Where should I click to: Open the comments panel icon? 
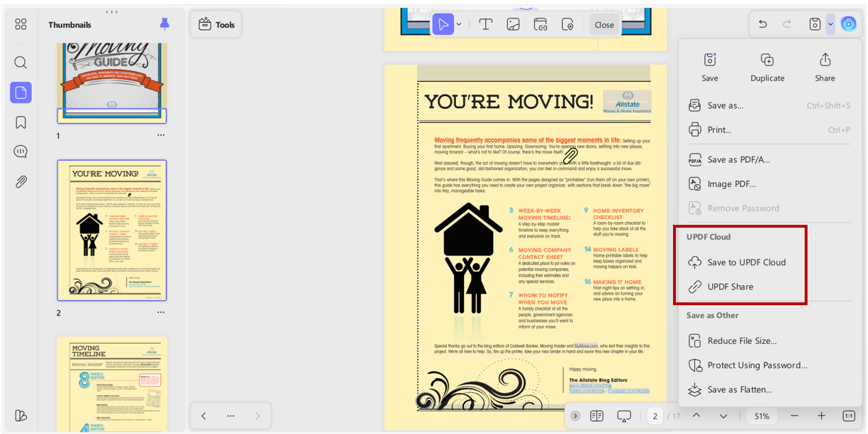[21, 152]
